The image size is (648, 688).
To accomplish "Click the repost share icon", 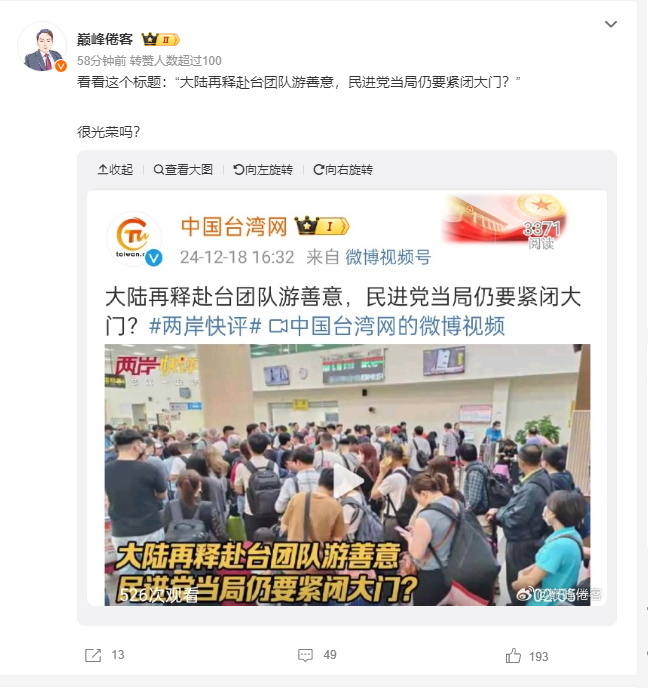I will coord(93,656).
